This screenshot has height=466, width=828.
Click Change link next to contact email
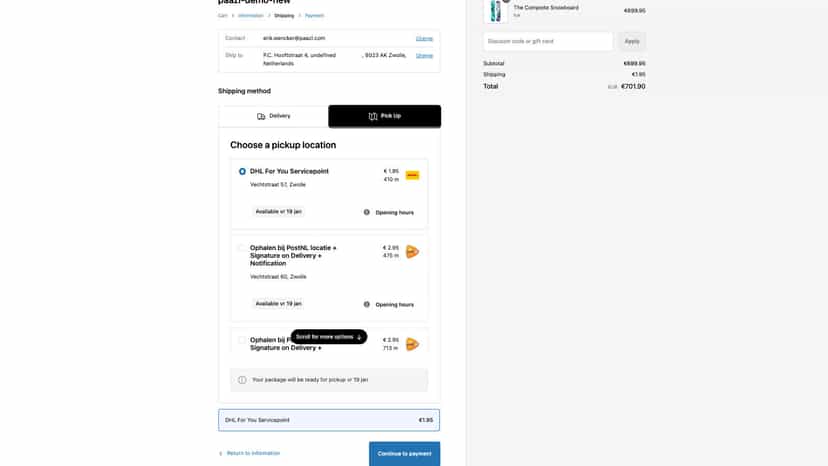(x=424, y=39)
